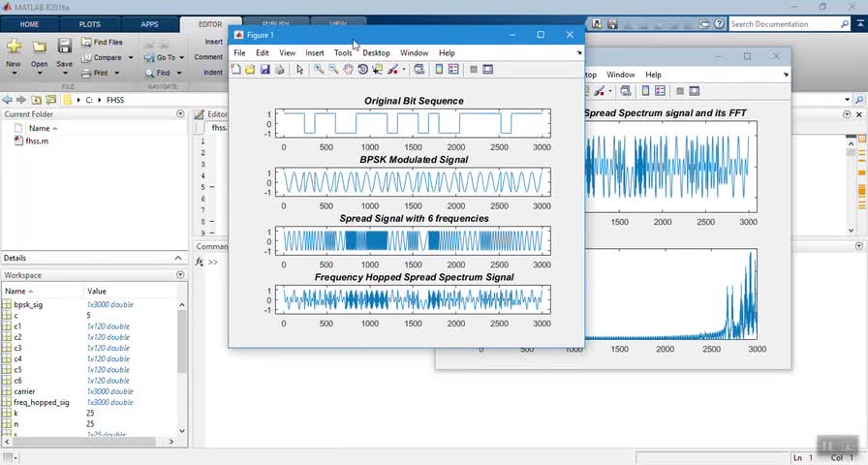Click Save Figure icon in Figure 1 toolbar
The image size is (868, 465).
[264, 69]
